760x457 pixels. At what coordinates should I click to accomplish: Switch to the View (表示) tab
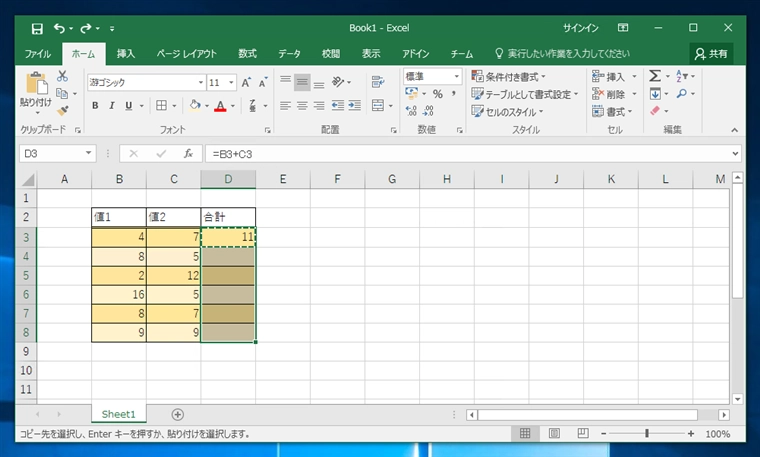click(x=371, y=54)
